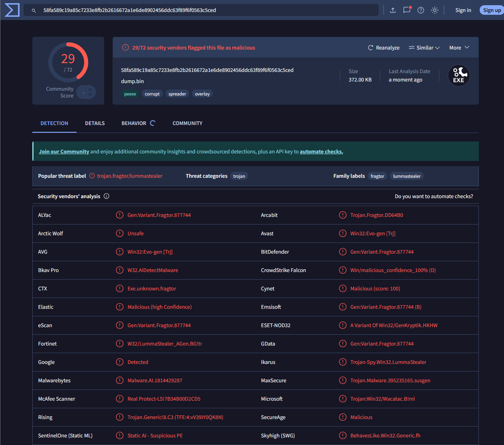Click the alert icon in the Avast row
Screen dimensions: 504x445
[x=342, y=233]
